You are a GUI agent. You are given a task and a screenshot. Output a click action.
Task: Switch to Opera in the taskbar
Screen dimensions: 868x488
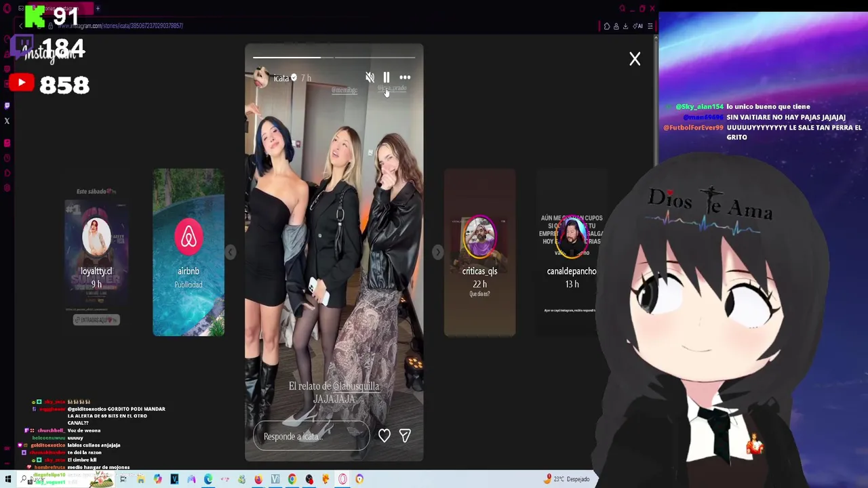(342, 480)
